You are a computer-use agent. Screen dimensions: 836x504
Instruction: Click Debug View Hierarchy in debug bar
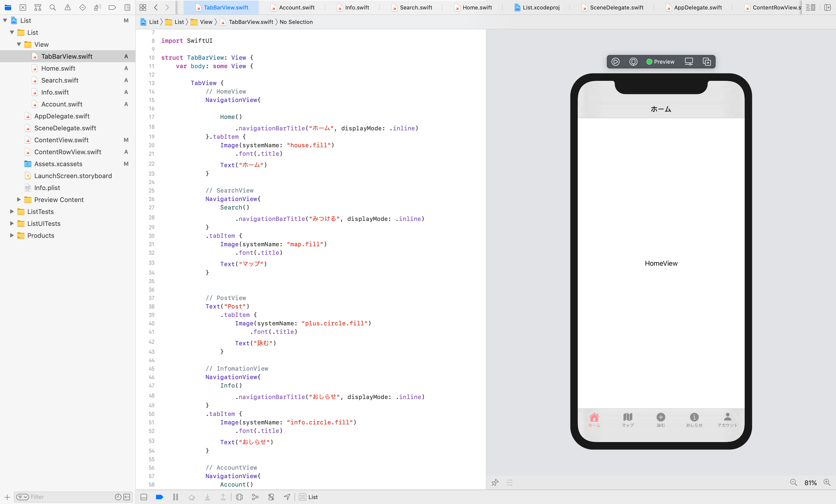point(239,497)
